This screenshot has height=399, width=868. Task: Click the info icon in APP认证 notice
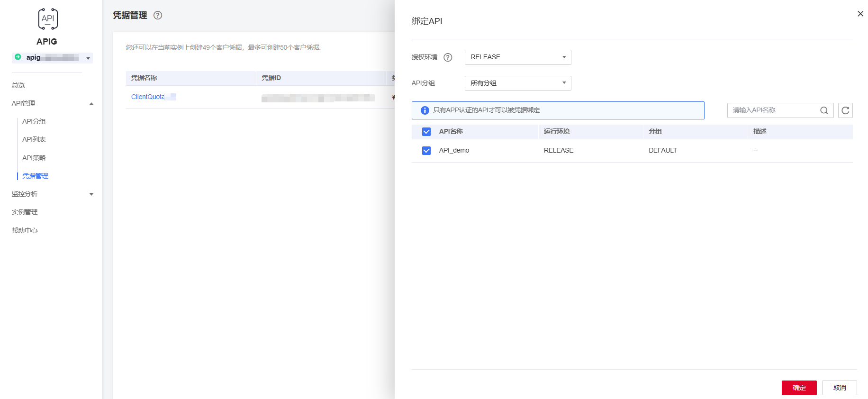point(425,110)
